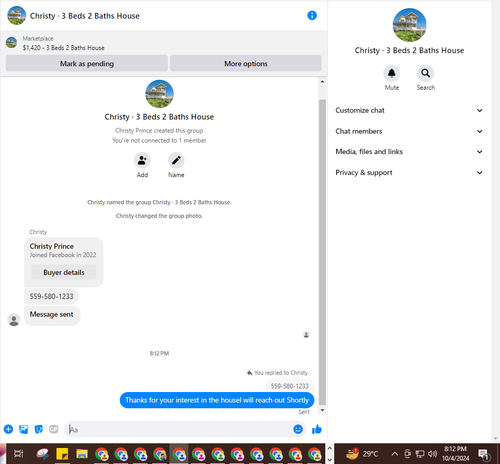Viewport: 500px width, 464px height.
Task: Click the '$1,420 - 3 Beds 2 Baths House' listing text
Action: [63, 48]
